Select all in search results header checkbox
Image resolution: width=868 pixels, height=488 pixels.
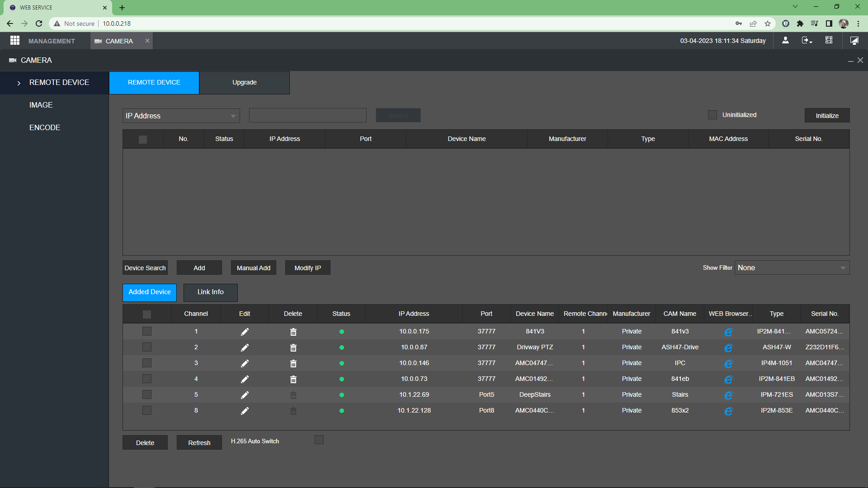tap(143, 139)
